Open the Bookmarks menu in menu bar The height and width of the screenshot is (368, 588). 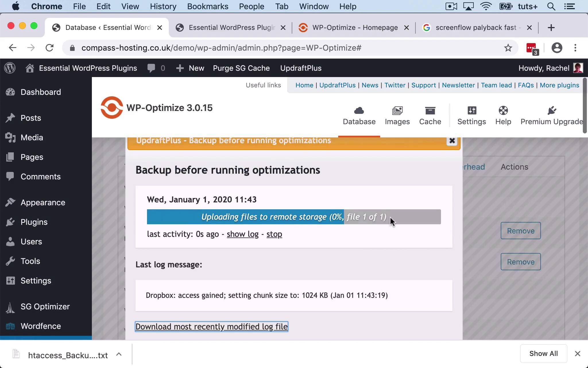(x=208, y=6)
